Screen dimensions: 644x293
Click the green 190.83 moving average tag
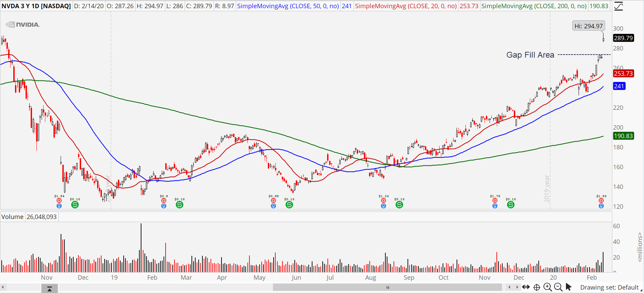click(624, 136)
